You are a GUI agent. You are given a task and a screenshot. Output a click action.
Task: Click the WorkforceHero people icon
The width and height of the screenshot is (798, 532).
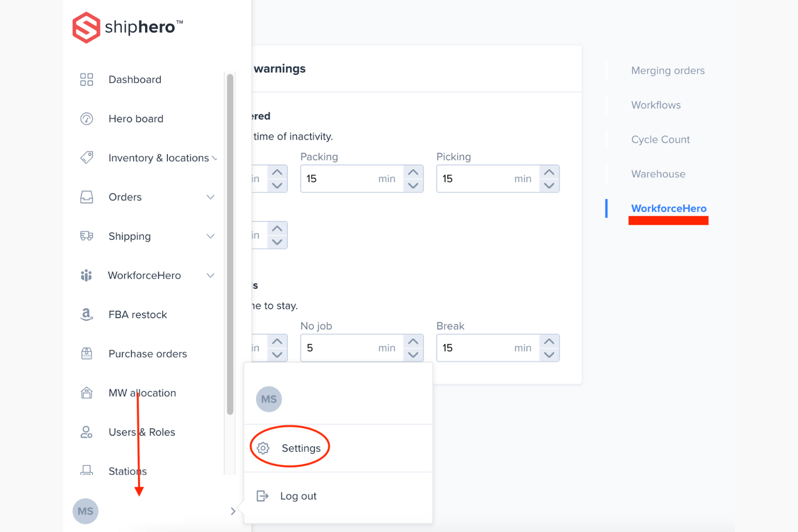click(86, 275)
